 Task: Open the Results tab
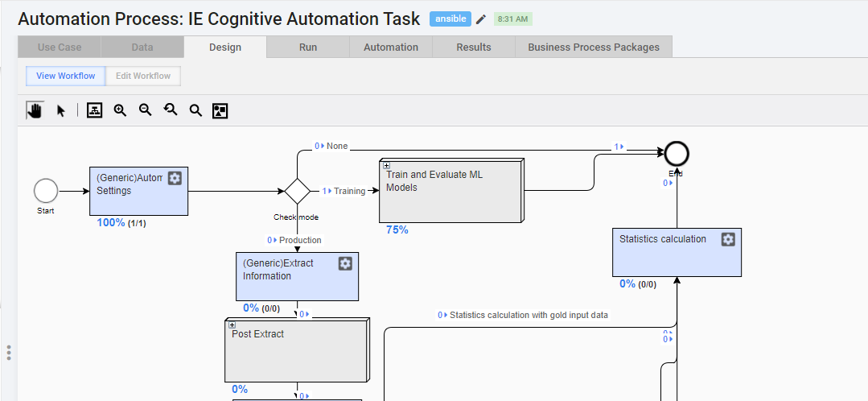[474, 47]
